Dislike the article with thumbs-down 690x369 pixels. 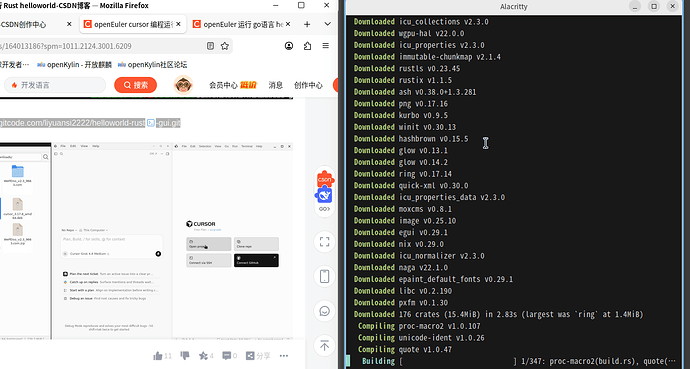coord(185,355)
